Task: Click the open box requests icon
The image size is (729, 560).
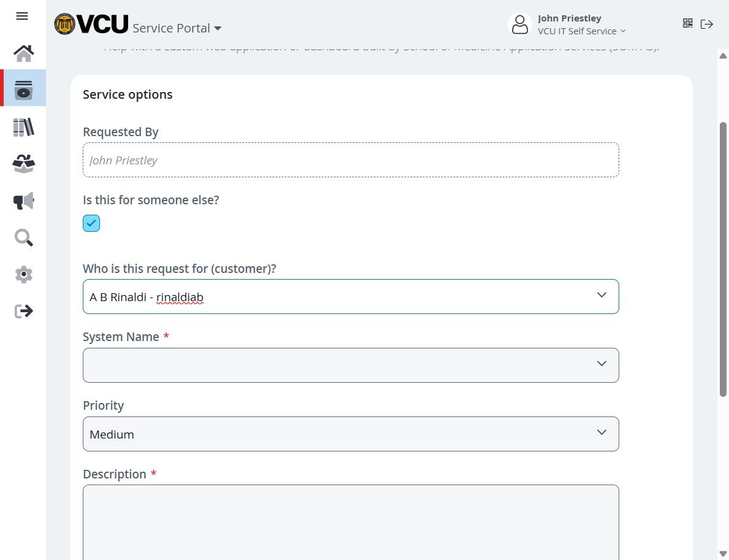Action: [23, 164]
